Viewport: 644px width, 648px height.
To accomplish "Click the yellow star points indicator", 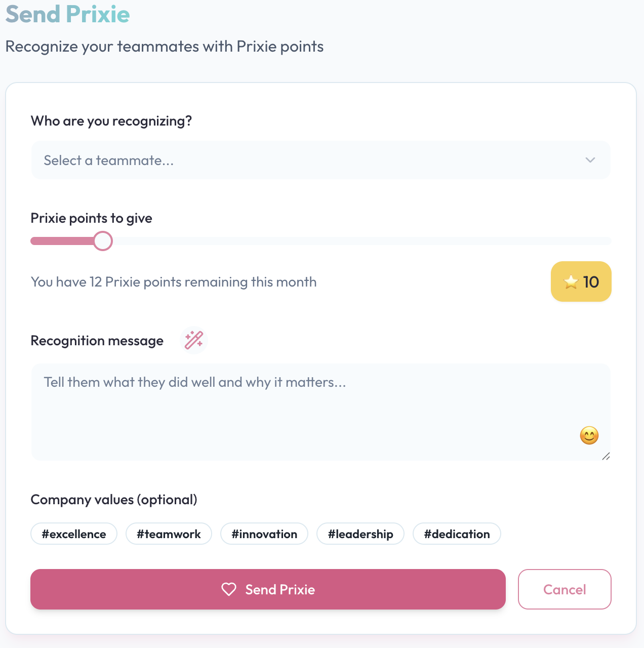I will coord(581,281).
